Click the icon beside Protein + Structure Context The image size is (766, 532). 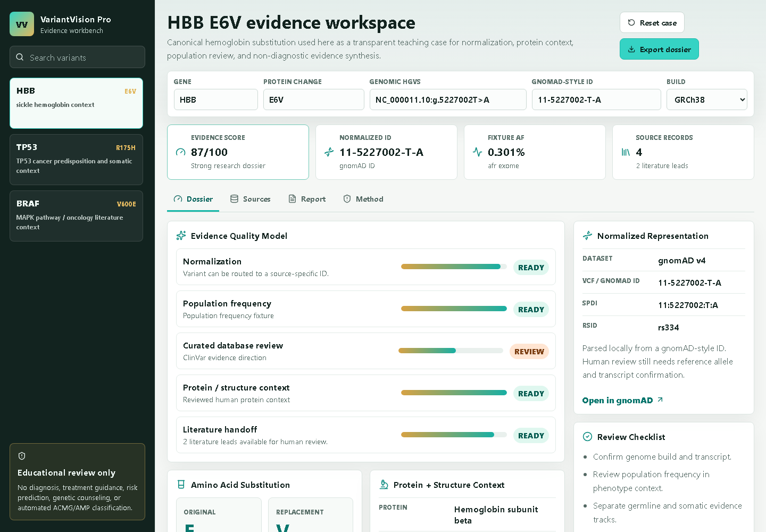click(x=384, y=485)
